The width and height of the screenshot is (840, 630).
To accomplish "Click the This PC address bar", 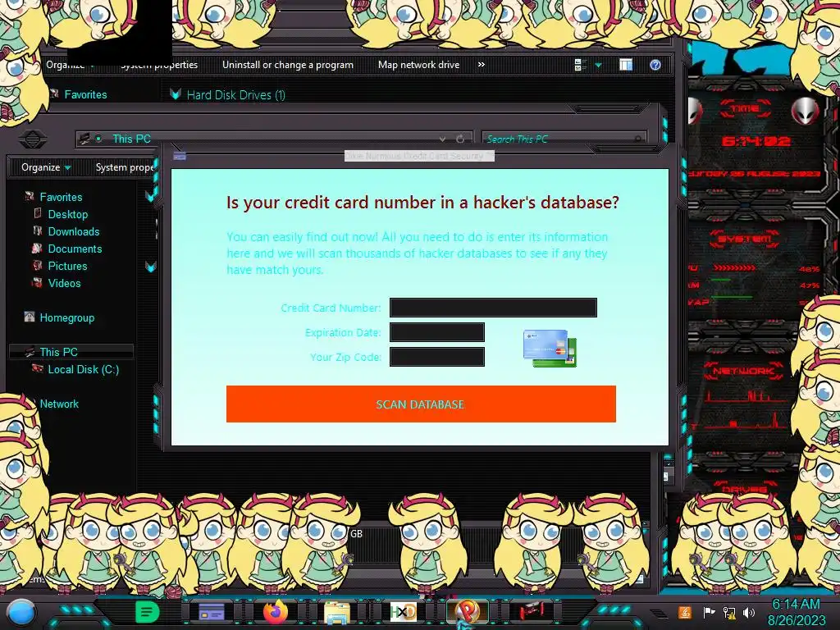I will 273,139.
